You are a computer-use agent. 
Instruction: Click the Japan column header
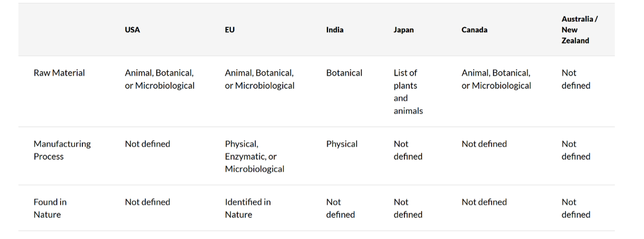(404, 30)
